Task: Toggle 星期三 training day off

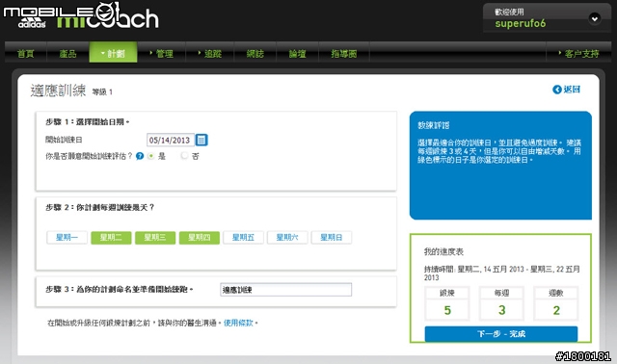Action: click(x=155, y=238)
